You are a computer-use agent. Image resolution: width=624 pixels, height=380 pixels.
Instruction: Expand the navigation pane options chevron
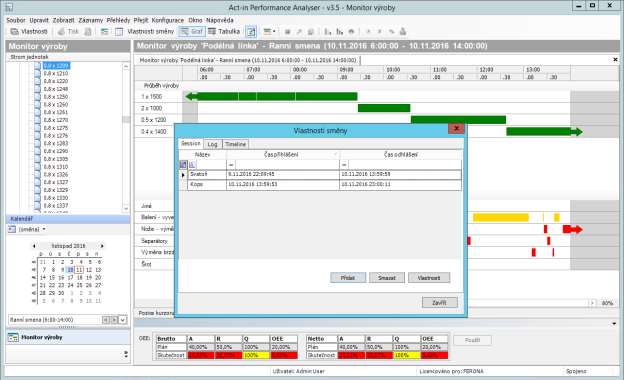click(x=126, y=354)
